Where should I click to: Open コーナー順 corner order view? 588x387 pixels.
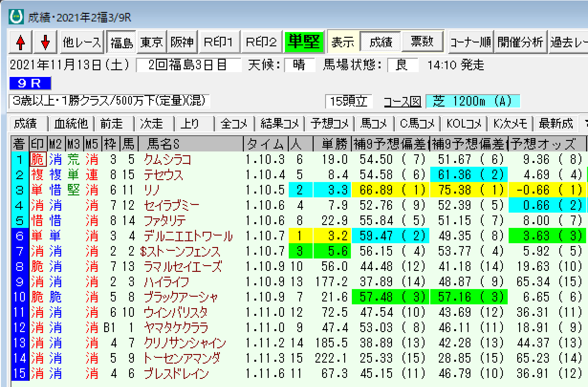point(470,43)
